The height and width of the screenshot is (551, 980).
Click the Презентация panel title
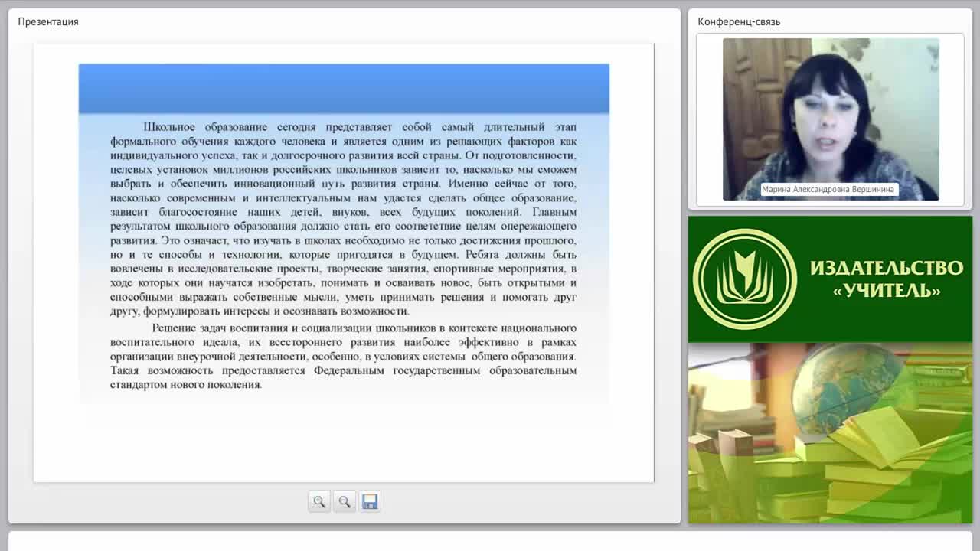click(48, 21)
